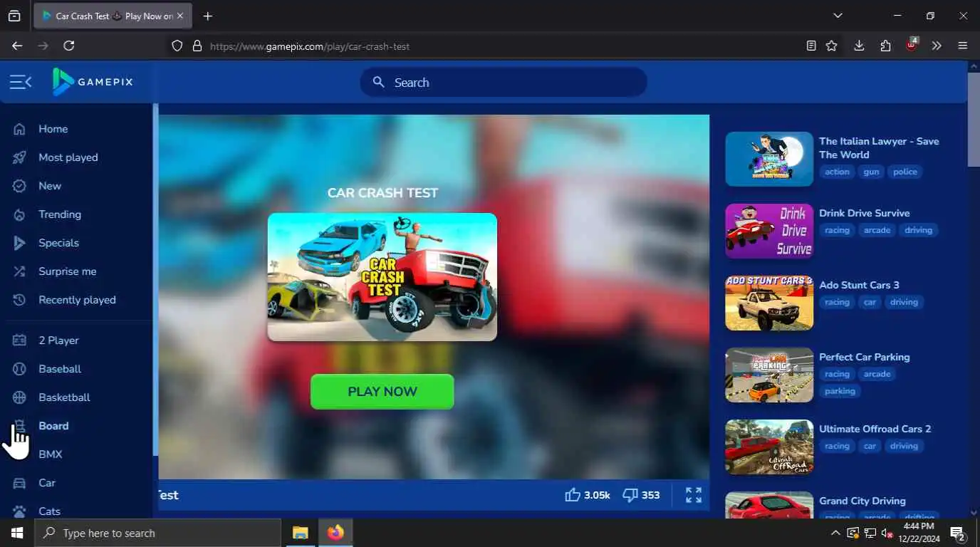
Task: Focus the GamePix Search field
Action: [504, 82]
